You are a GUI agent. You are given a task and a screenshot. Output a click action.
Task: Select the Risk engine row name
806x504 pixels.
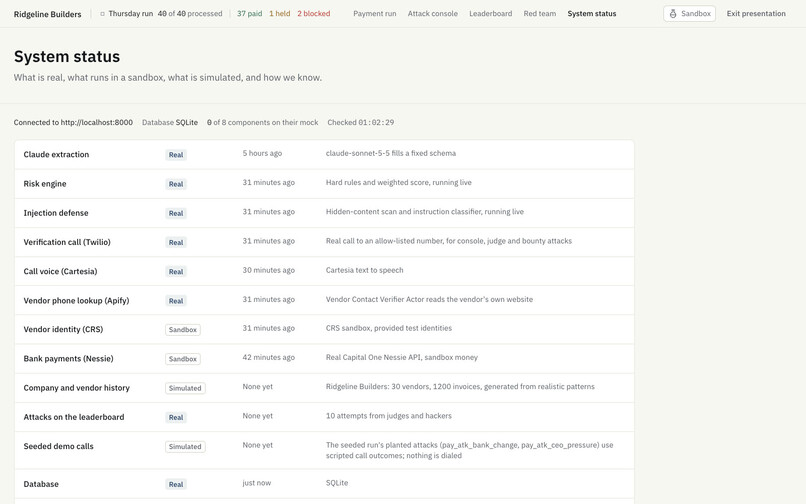click(45, 184)
